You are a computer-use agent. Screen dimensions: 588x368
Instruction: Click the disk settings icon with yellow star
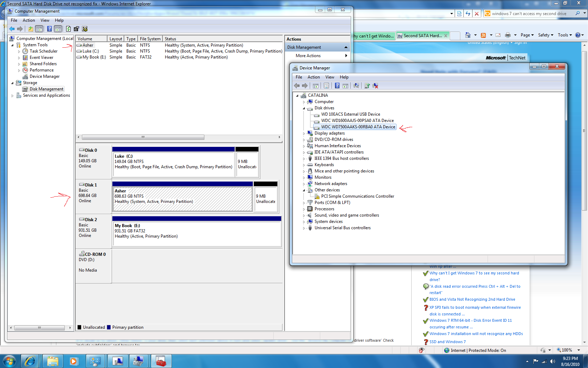click(x=85, y=29)
